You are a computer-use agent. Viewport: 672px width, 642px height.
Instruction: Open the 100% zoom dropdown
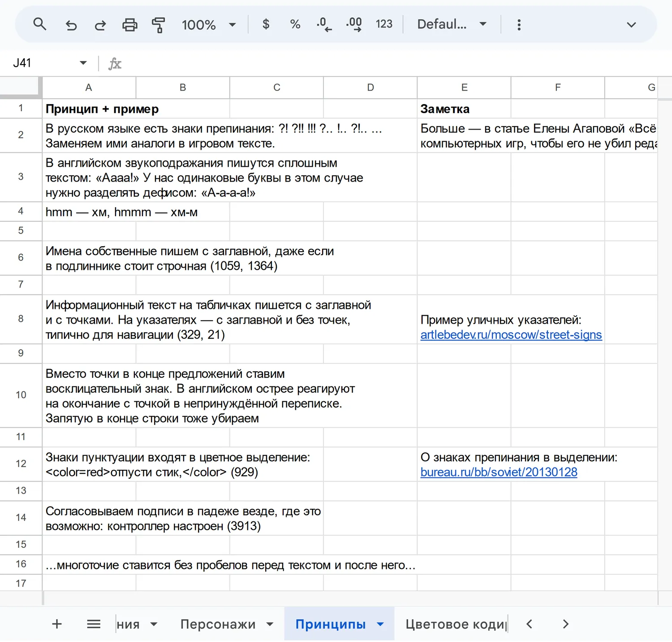pos(208,25)
